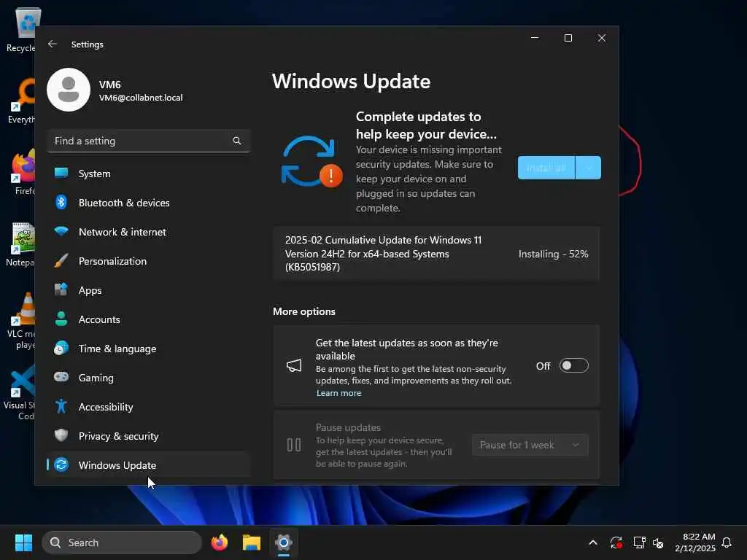Click the search magnifier in Find a setting

point(237,141)
